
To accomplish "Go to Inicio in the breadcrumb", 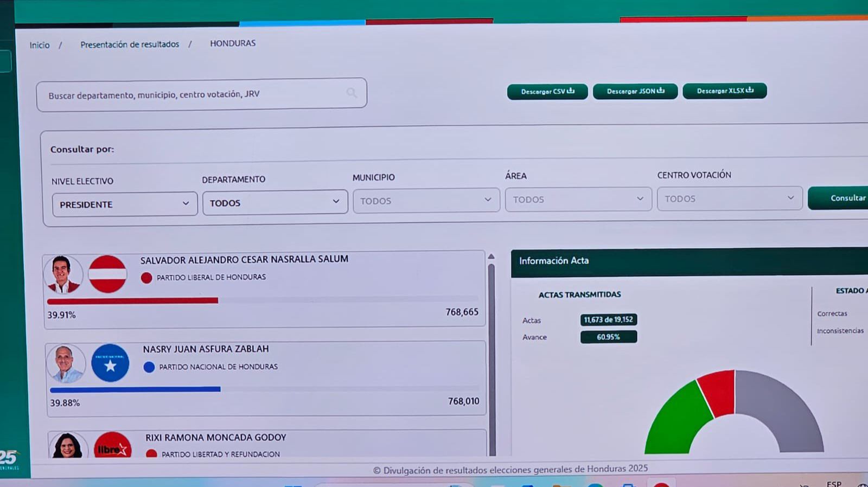I will [40, 45].
